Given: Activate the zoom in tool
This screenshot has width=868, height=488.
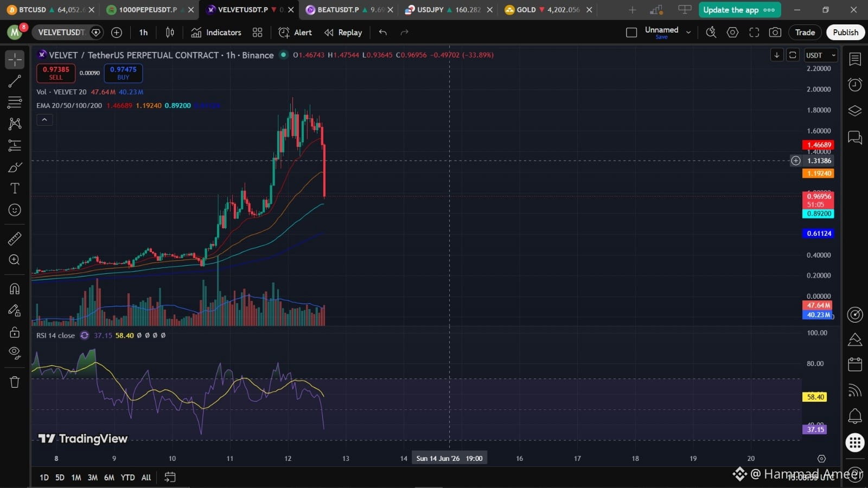Looking at the screenshot, I should [x=15, y=260].
